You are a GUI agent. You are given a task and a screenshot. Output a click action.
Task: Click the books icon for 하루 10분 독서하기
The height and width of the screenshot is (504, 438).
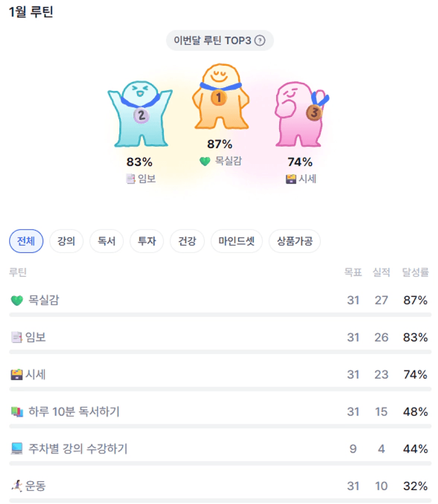(17, 412)
